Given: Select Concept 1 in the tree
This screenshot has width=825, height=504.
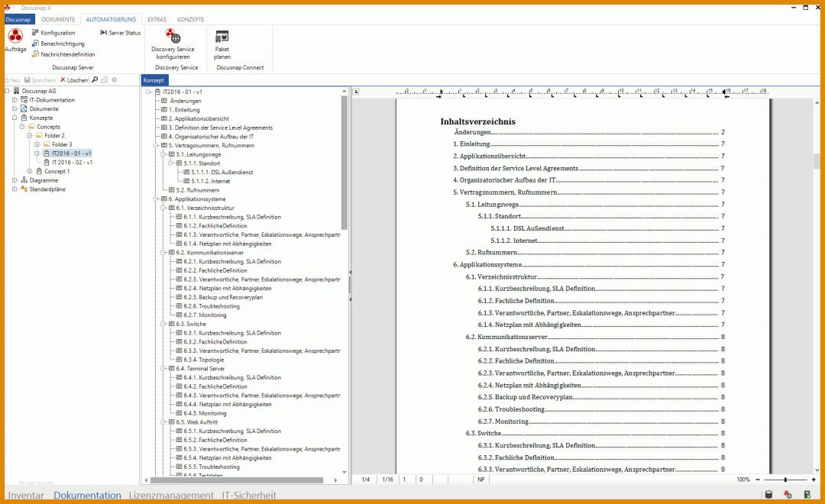Looking at the screenshot, I should pyautogui.click(x=57, y=172).
